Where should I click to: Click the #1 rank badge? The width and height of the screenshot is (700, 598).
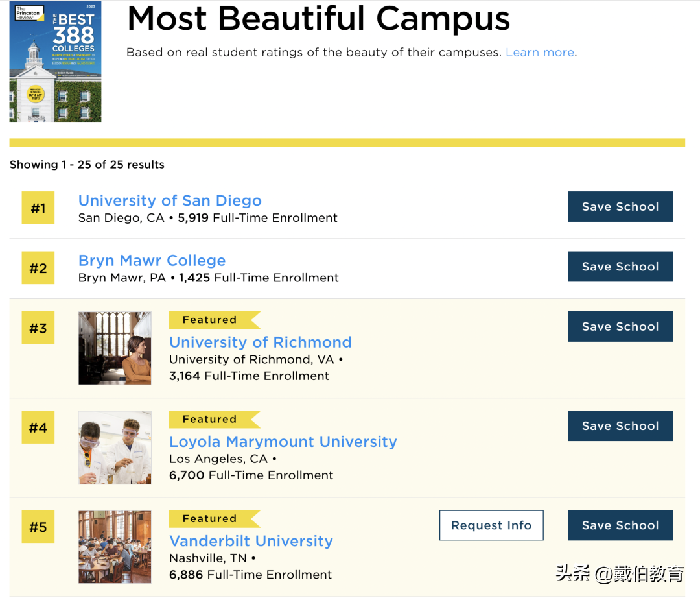(x=38, y=208)
